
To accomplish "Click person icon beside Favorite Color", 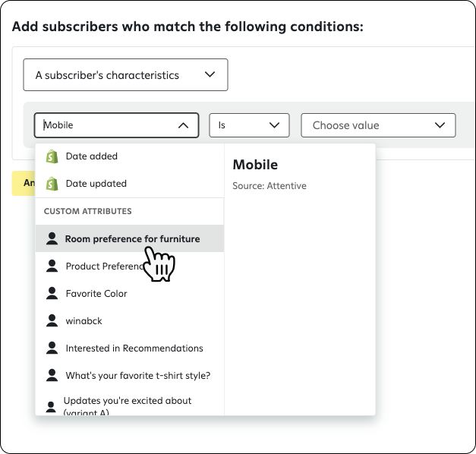I will [x=52, y=293].
